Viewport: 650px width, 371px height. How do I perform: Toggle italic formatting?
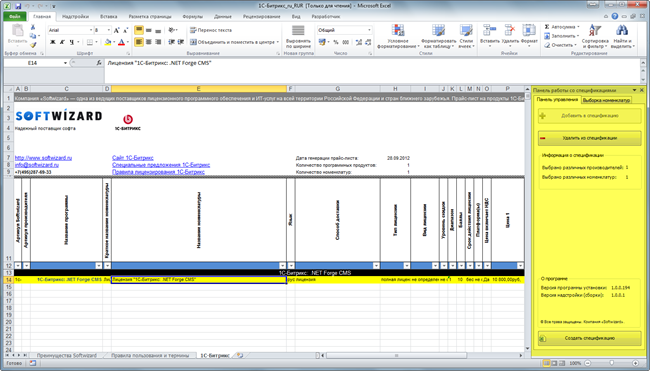(62, 42)
